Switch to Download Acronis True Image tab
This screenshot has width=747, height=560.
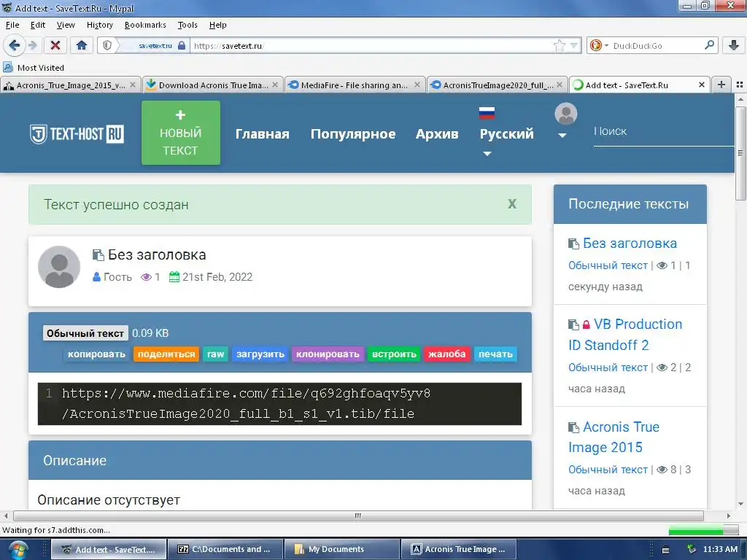pyautogui.click(x=213, y=85)
